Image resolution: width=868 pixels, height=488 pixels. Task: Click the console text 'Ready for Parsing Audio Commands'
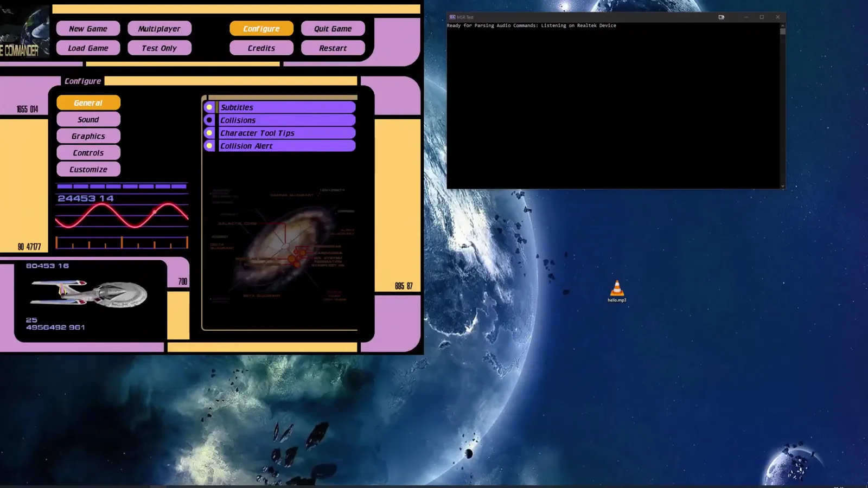492,25
